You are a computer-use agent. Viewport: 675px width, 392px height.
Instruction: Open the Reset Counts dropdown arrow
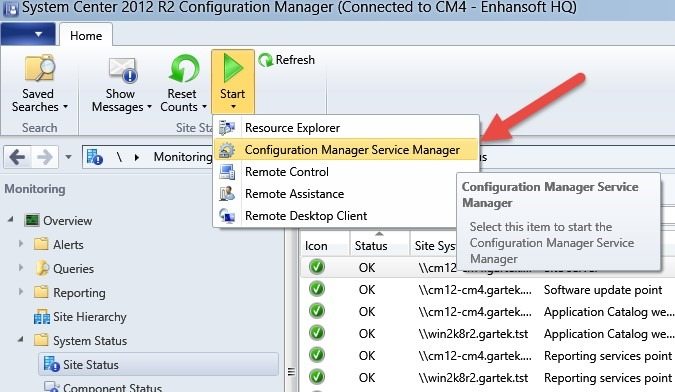tap(204, 107)
